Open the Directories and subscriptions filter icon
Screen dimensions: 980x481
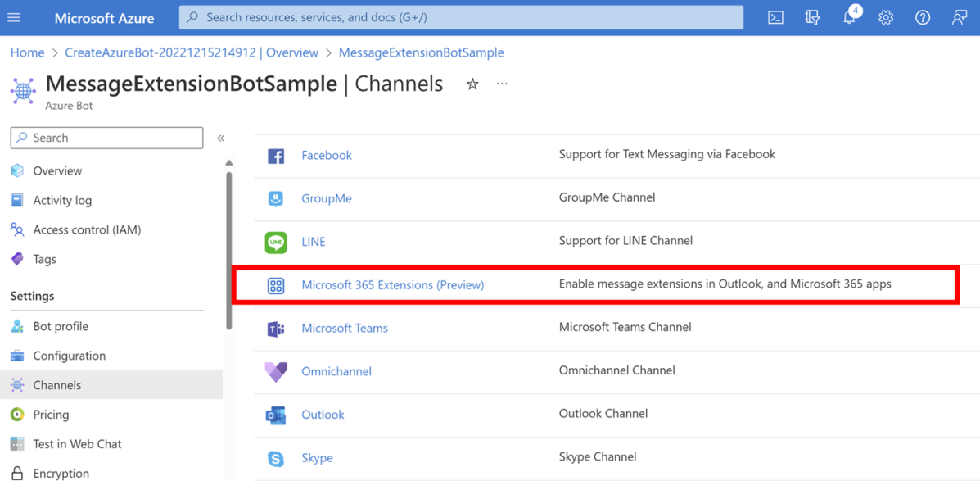point(812,18)
